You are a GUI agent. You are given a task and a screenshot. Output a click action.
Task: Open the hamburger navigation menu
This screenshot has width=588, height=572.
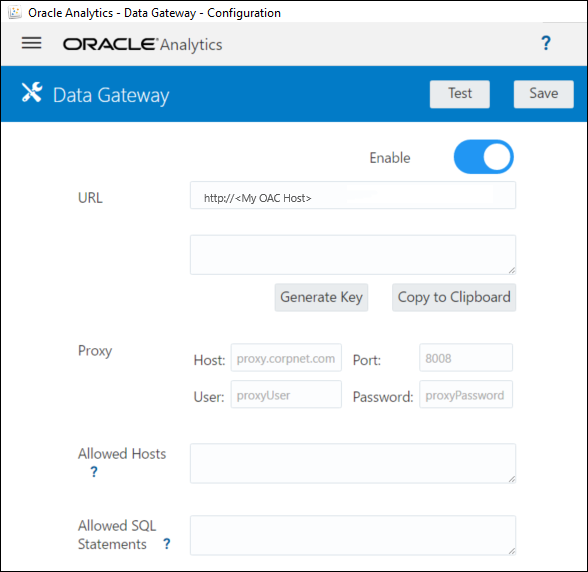pyautogui.click(x=32, y=43)
